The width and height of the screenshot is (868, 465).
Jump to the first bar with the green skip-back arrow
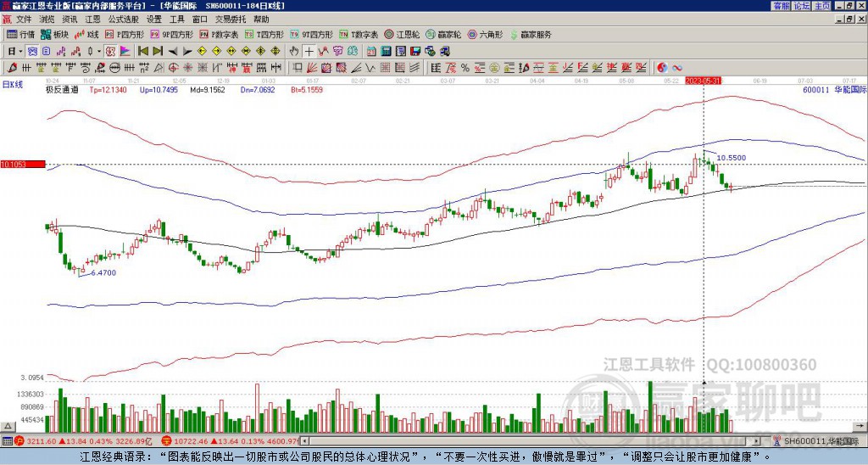142,52
